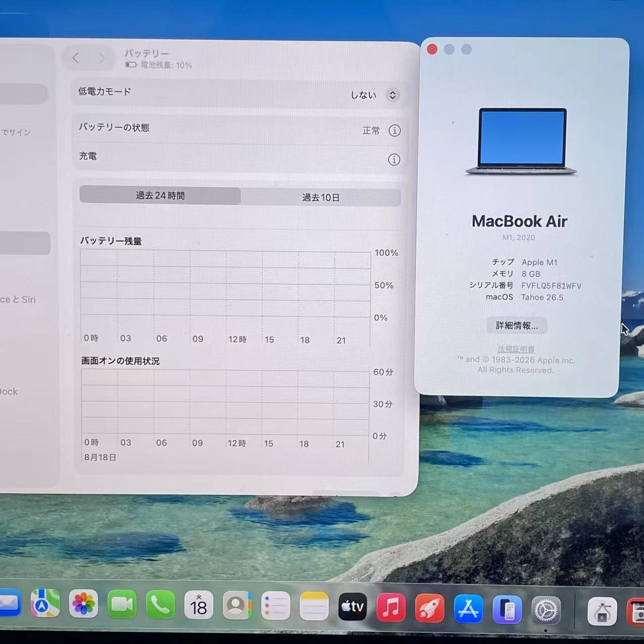
Task: Go back using the left chevron
Action: click(76, 58)
